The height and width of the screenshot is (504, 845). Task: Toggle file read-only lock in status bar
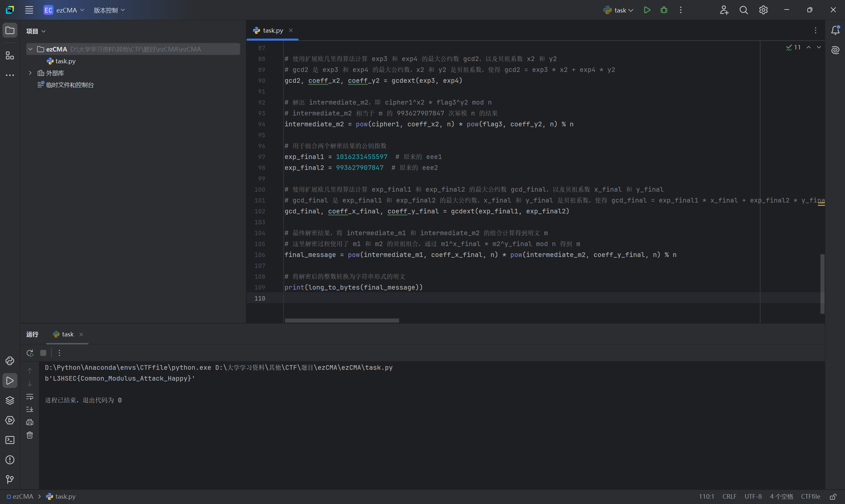[x=833, y=496]
